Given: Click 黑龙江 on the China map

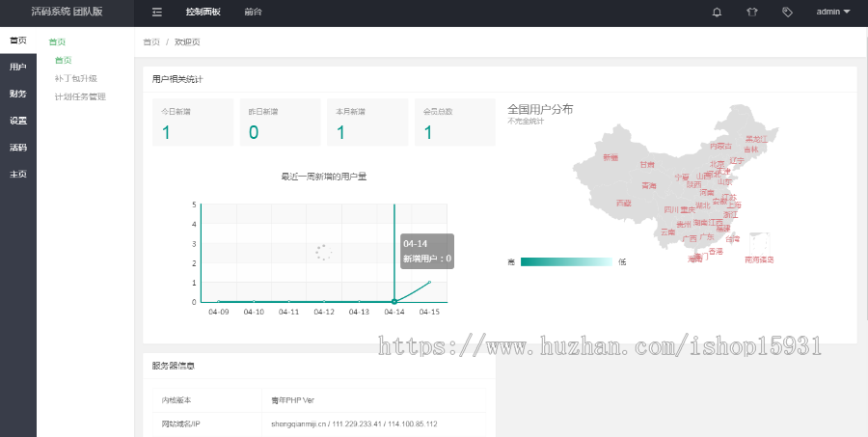Looking at the screenshot, I should [x=756, y=139].
